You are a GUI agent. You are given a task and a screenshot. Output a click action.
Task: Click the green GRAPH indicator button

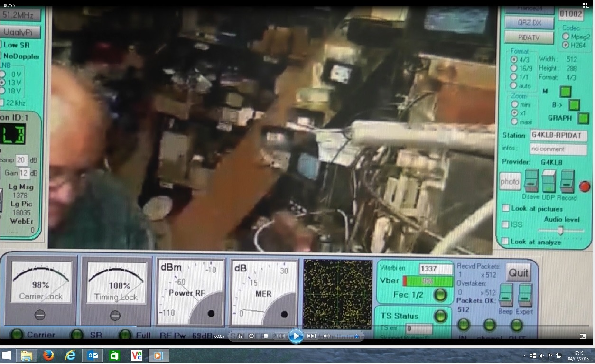(x=583, y=118)
